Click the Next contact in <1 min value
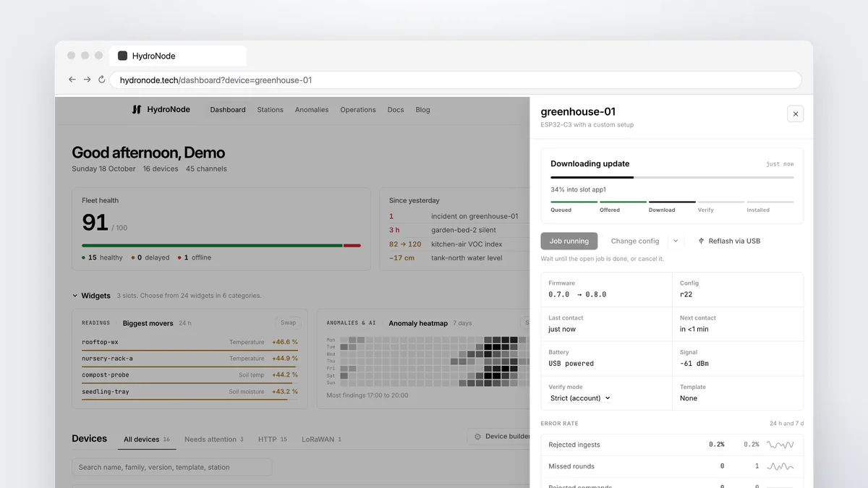 [694, 329]
